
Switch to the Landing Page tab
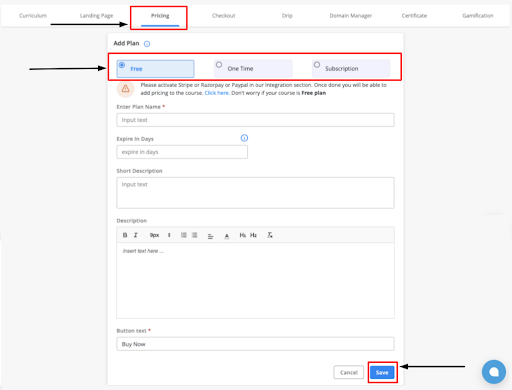click(96, 16)
